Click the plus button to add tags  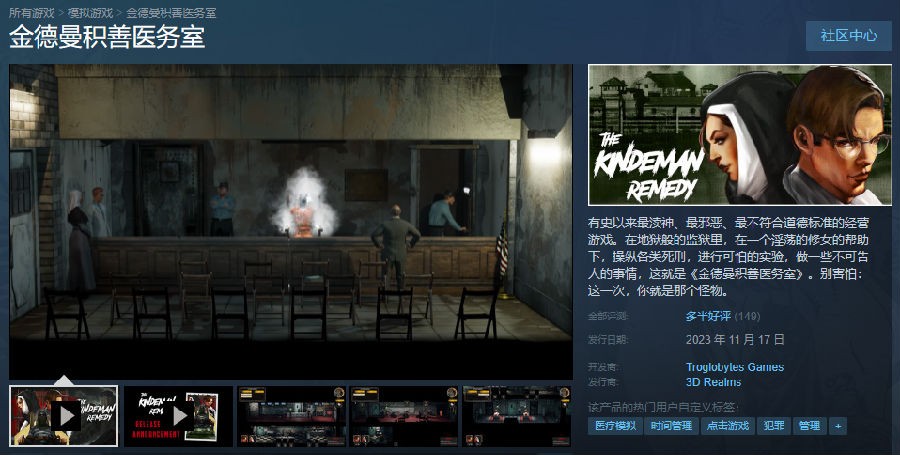click(838, 426)
